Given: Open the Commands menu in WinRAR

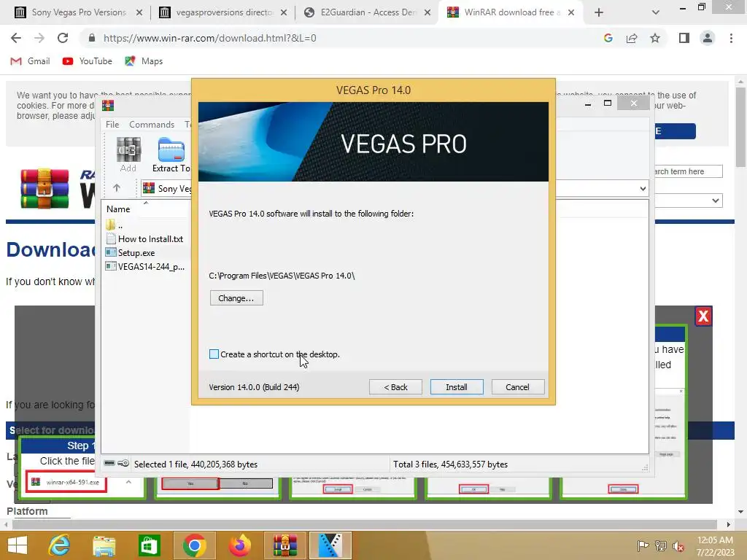Looking at the screenshot, I should click(x=152, y=124).
